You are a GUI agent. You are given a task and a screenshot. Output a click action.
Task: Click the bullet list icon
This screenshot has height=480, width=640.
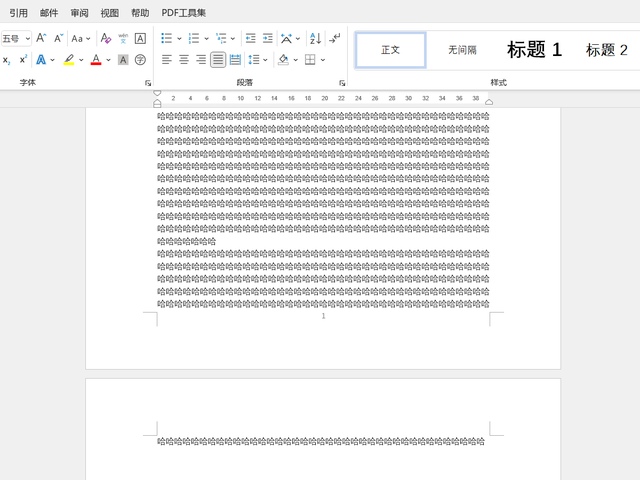166,38
